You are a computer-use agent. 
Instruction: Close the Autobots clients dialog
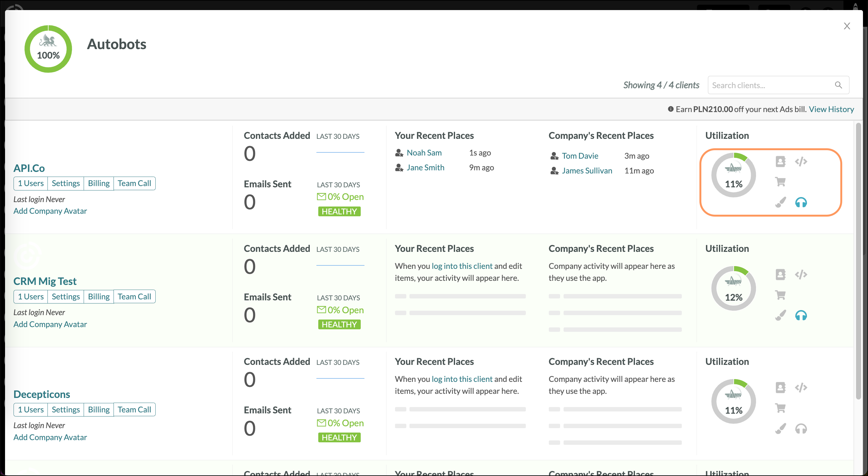pos(847,26)
